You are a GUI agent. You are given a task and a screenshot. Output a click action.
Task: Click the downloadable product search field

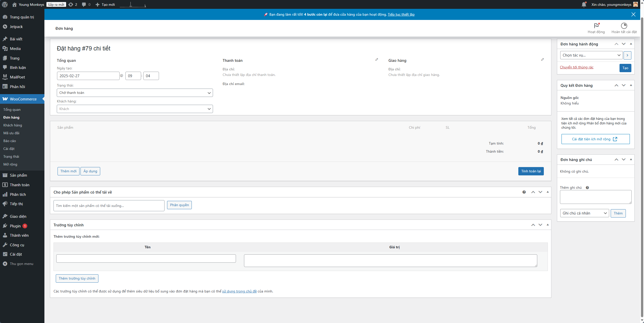coord(109,206)
